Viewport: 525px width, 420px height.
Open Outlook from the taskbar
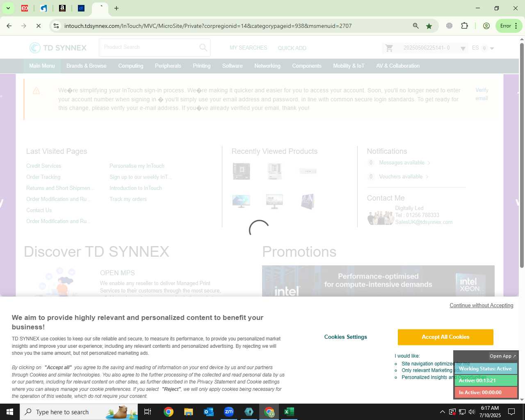209,412
